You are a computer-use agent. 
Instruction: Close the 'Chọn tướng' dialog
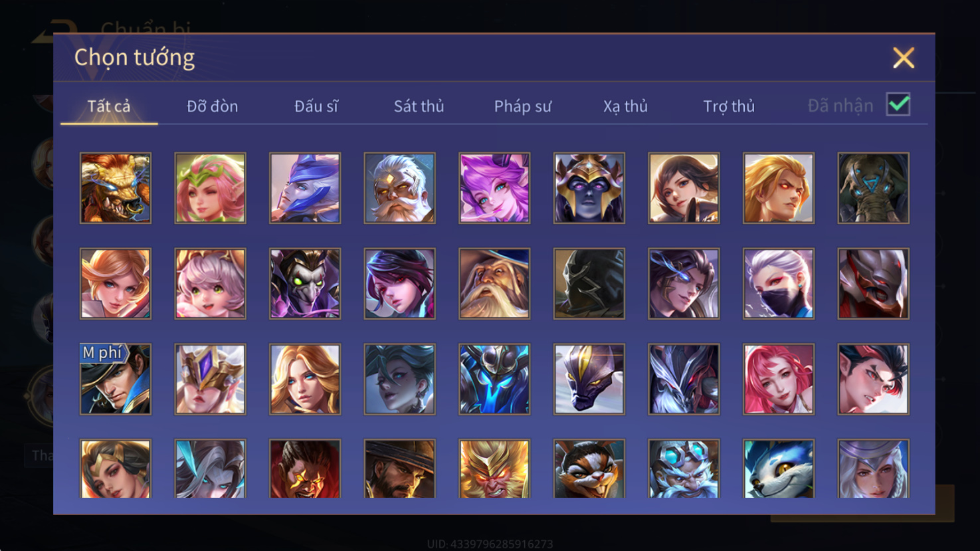coord(904,58)
